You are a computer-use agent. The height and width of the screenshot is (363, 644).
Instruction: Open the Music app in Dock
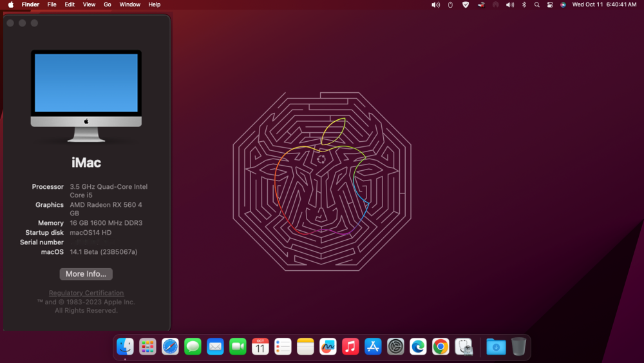(350, 346)
